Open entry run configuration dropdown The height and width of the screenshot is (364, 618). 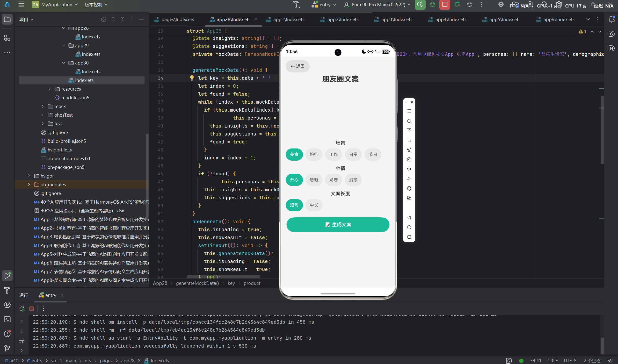coord(324,4)
